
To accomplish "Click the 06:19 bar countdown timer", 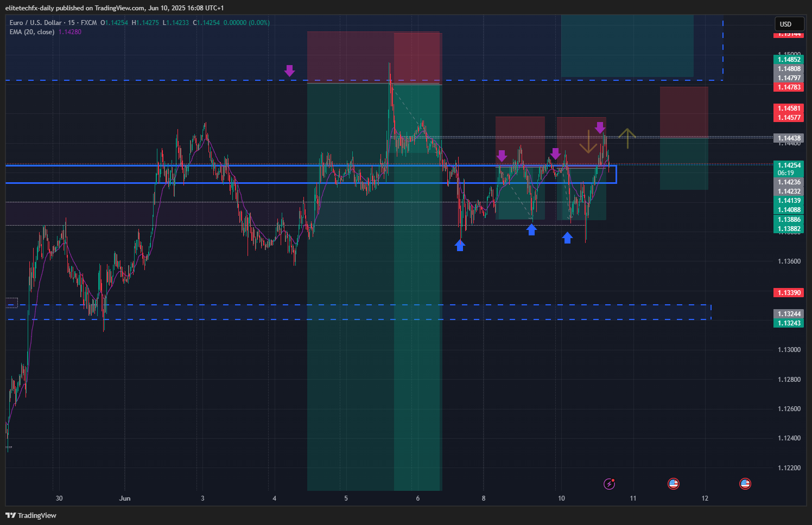I will (x=786, y=173).
